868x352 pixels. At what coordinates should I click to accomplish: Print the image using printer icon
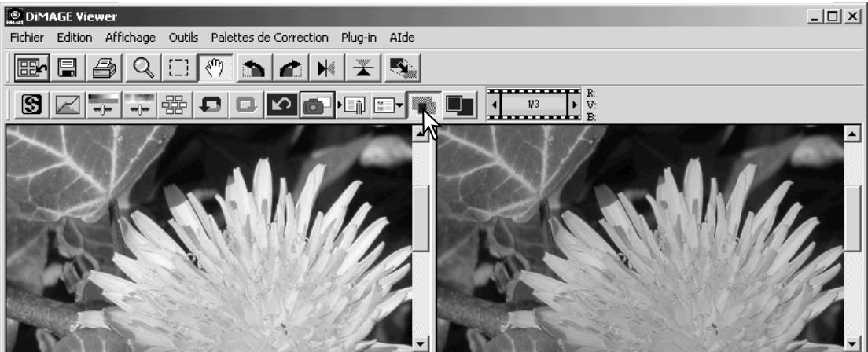(104, 68)
